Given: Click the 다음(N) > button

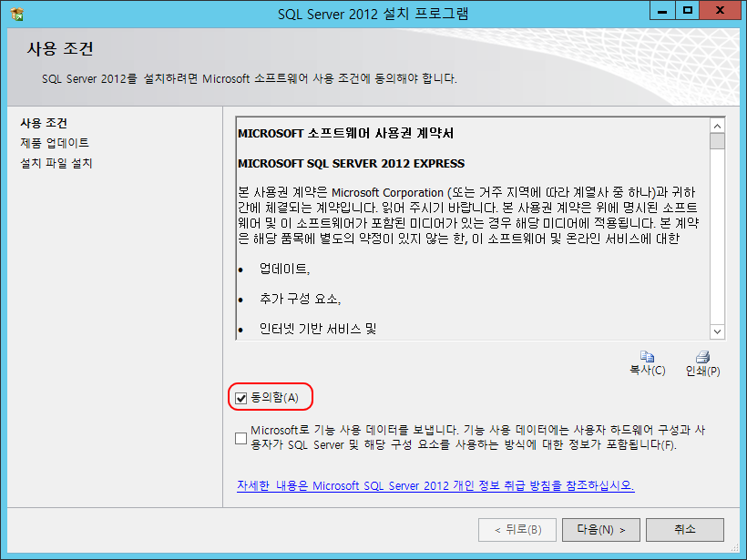Looking at the screenshot, I should [600, 530].
